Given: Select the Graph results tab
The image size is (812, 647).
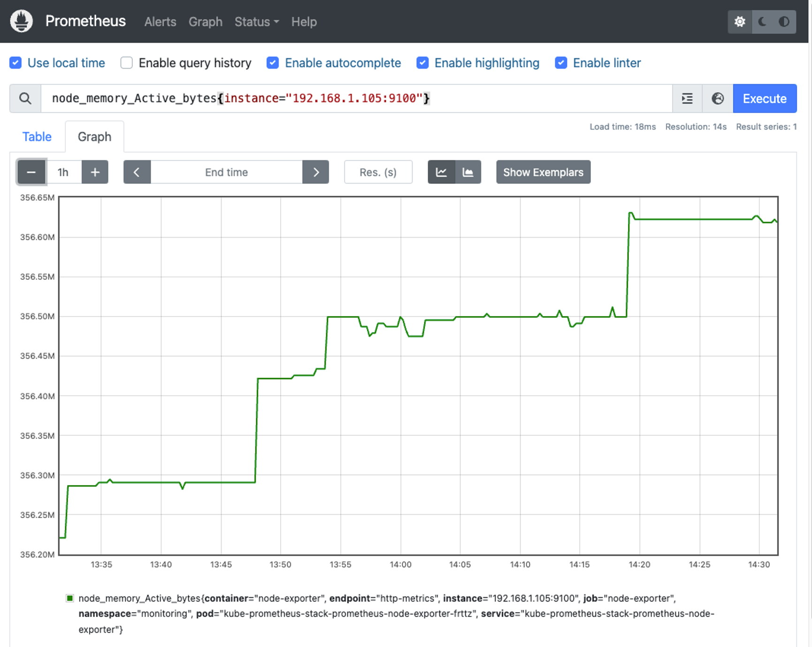Looking at the screenshot, I should tap(94, 137).
